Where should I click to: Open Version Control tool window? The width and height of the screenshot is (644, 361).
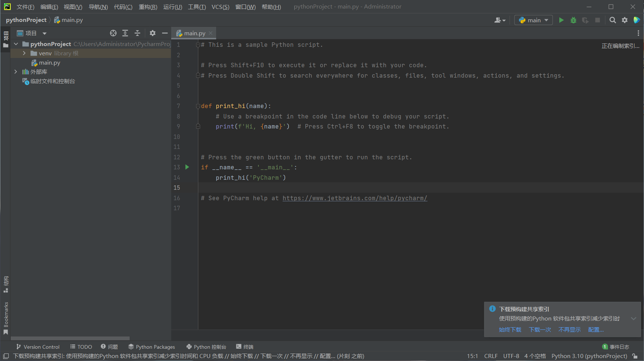coord(38,347)
